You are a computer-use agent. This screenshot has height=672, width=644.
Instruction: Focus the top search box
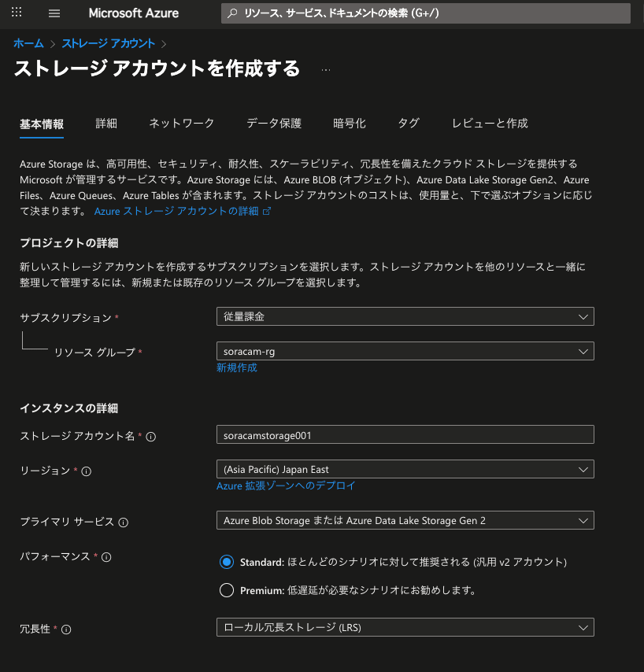[x=426, y=13]
